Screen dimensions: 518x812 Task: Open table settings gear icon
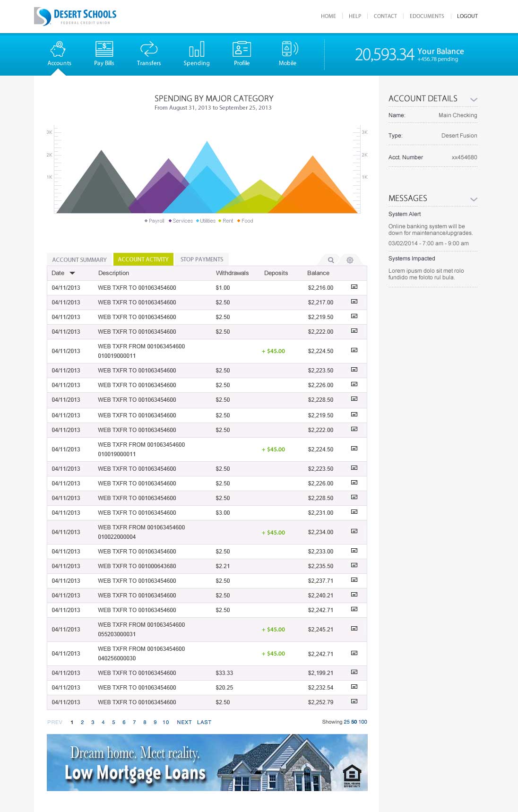click(350, 260)
